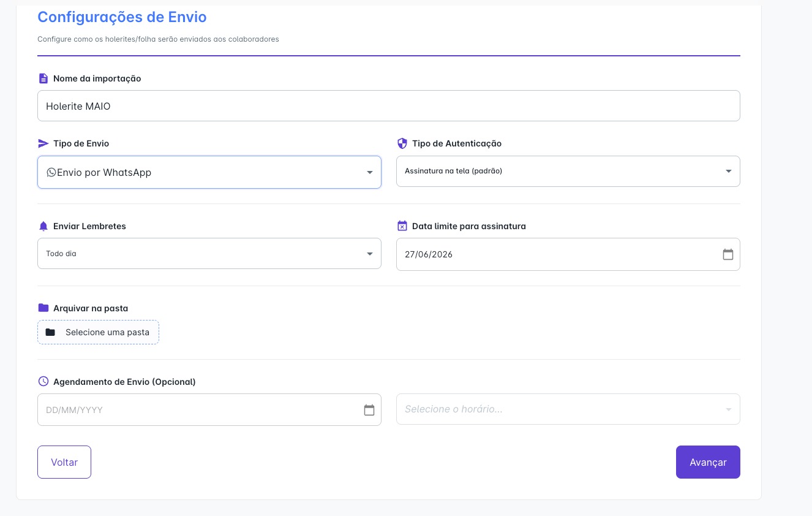Click the Tipo de Envio label

click(81, 143)
